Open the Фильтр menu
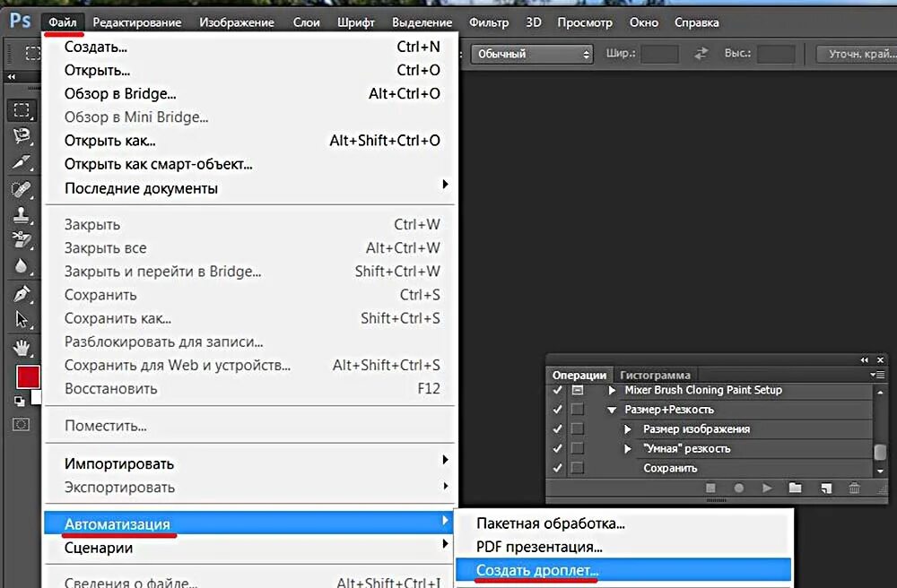Image resolution: width=897 pixels, height=588 pixels. [x=489, y=22]
